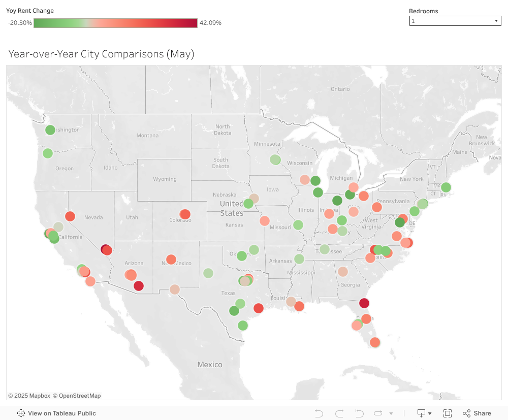This screenshot has height=420, width=508.
Task: Select the dark red circle in Florida
Action: click(x=364, y=303)
